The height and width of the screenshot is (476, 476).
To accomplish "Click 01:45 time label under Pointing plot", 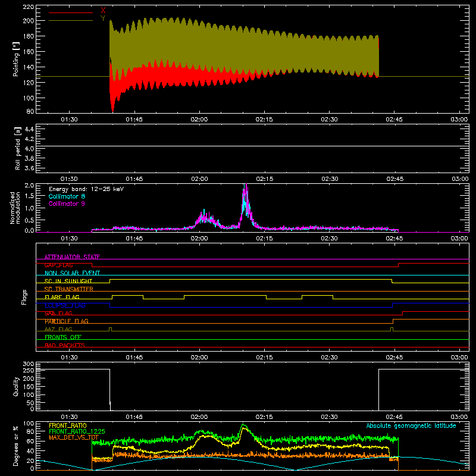I will tap(134, 120).
